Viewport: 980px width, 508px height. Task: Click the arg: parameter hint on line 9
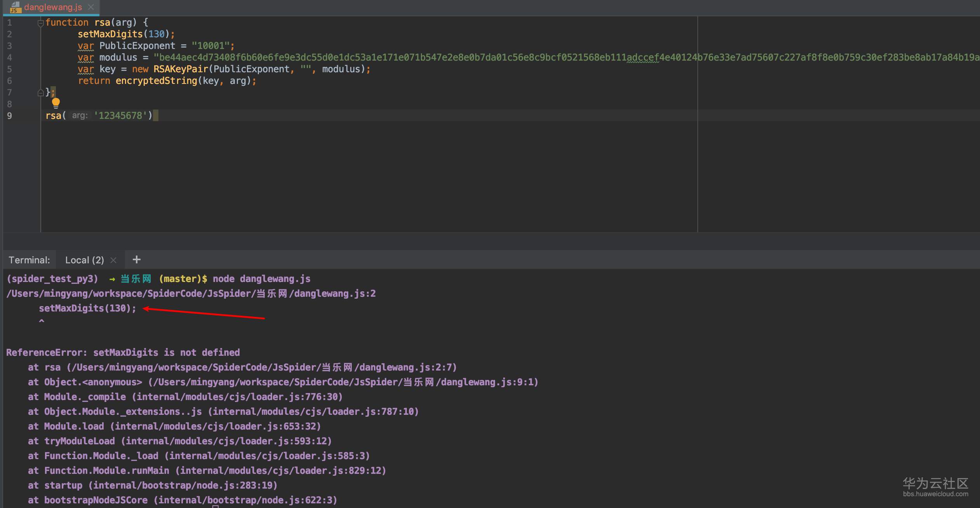pyautogui.click(x=80, y=116)
